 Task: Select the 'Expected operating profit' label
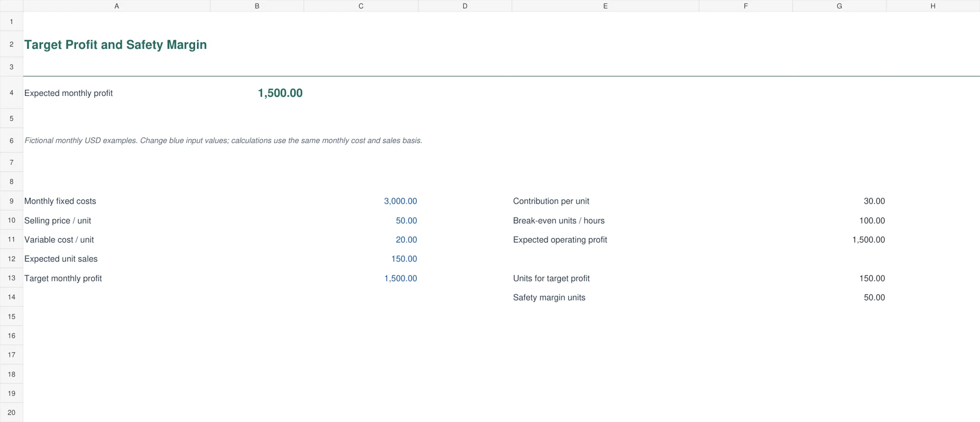(560, 240)
